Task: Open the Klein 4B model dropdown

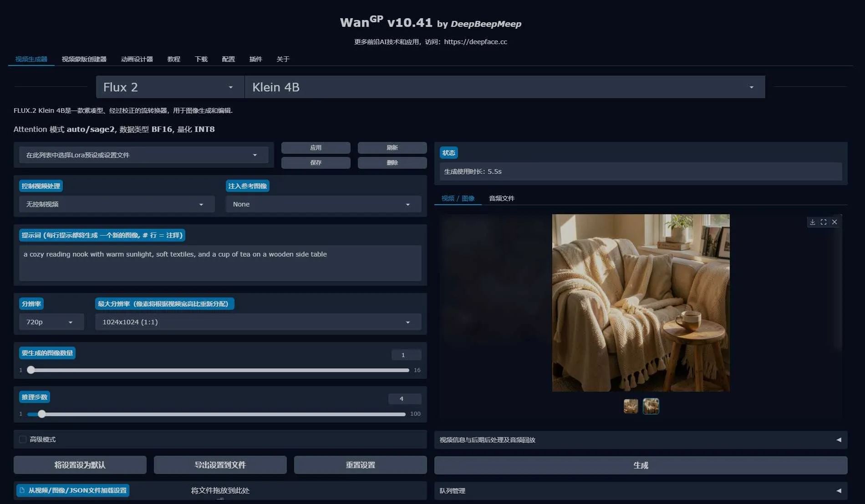Action: click(x=504, y=87)
